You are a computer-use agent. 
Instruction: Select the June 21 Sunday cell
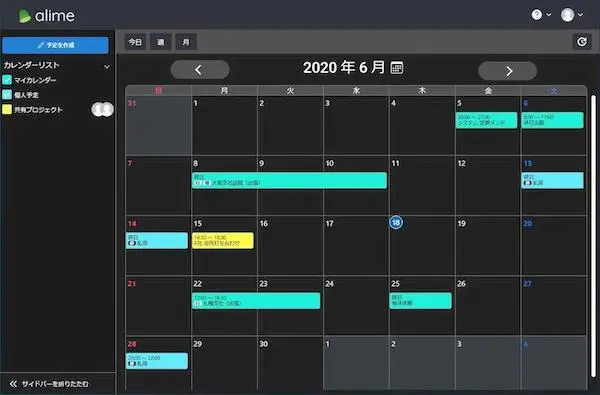click(x=158, y=306)
